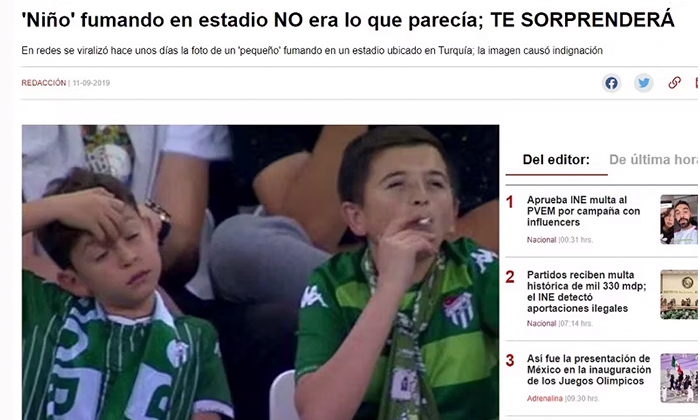The image size is (700, 420).
Task: Read 'Así fue la presentación de México' story
Action: [589, 370]
